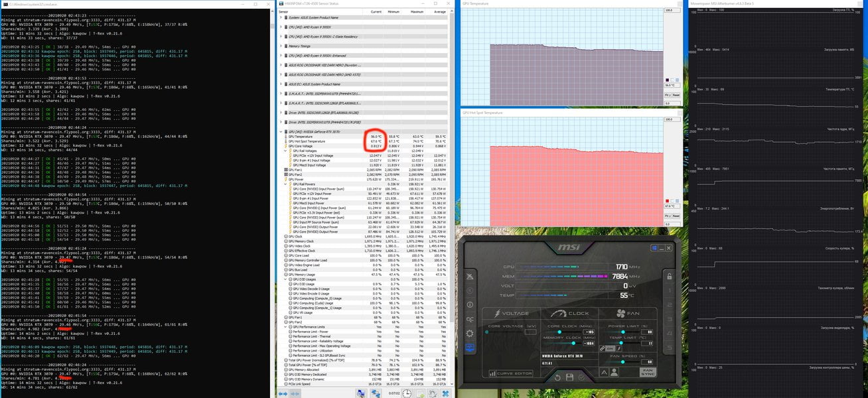Collapse the GPU NVIDIA GeForce RTX 3070 group
The width and height of the screenshot is (868, 398).
click(281, 131)
